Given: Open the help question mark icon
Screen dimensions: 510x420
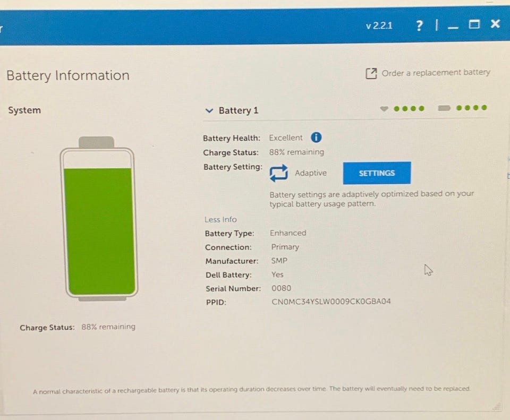Looking at the screenshot, I should [x=419, y=25].
